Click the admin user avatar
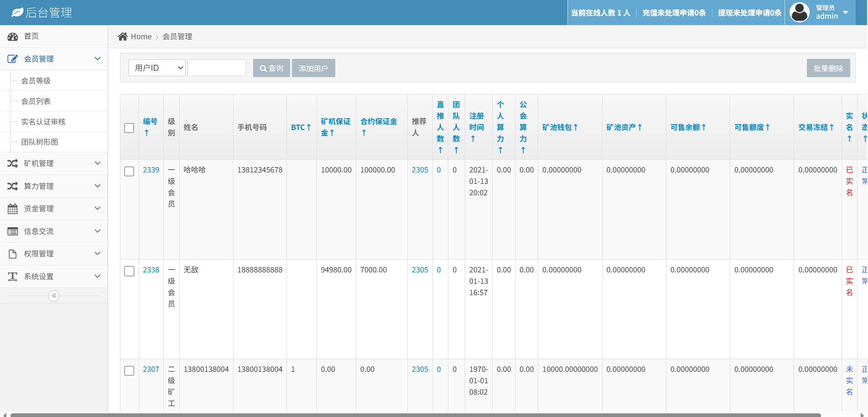This screenshot has height=417, width=868. 799,12
